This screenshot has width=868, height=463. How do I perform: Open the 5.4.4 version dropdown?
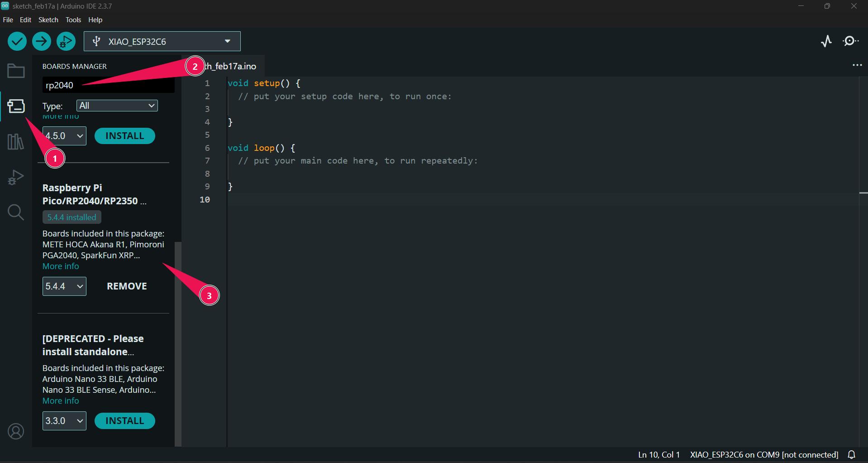64,286
